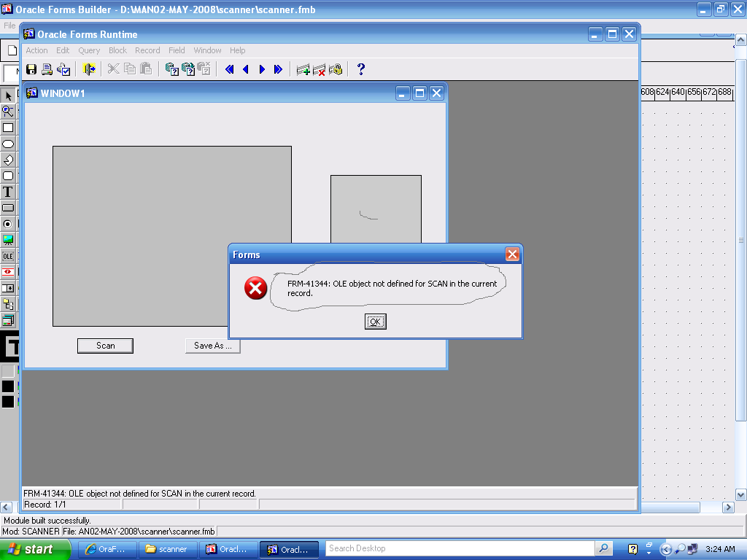747x560 pixels.
Task: Select the List Item tool in palette
Action: click(x=8, y=288)
